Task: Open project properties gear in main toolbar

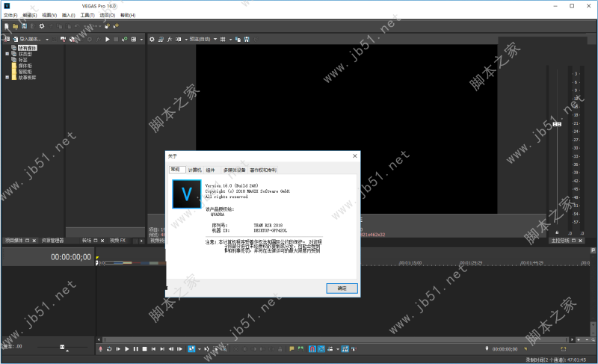Action: [x=42, y=26]
